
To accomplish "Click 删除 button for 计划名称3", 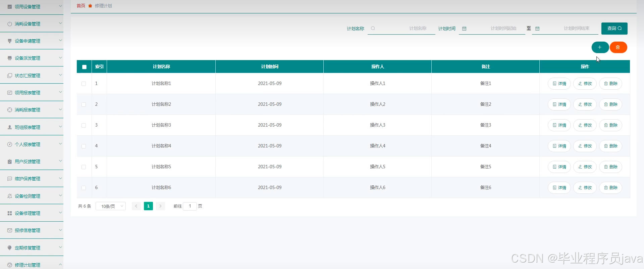I will (x=610, y=125).
